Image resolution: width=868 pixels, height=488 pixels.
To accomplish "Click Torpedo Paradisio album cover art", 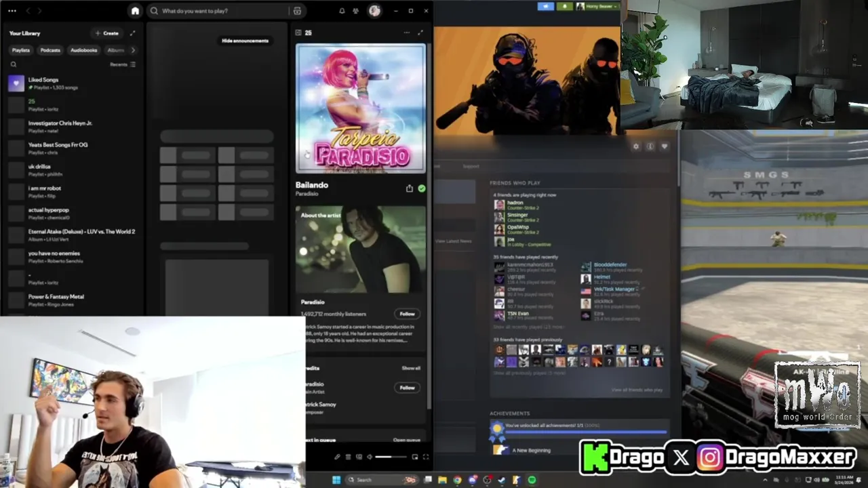I will [361, 108].
